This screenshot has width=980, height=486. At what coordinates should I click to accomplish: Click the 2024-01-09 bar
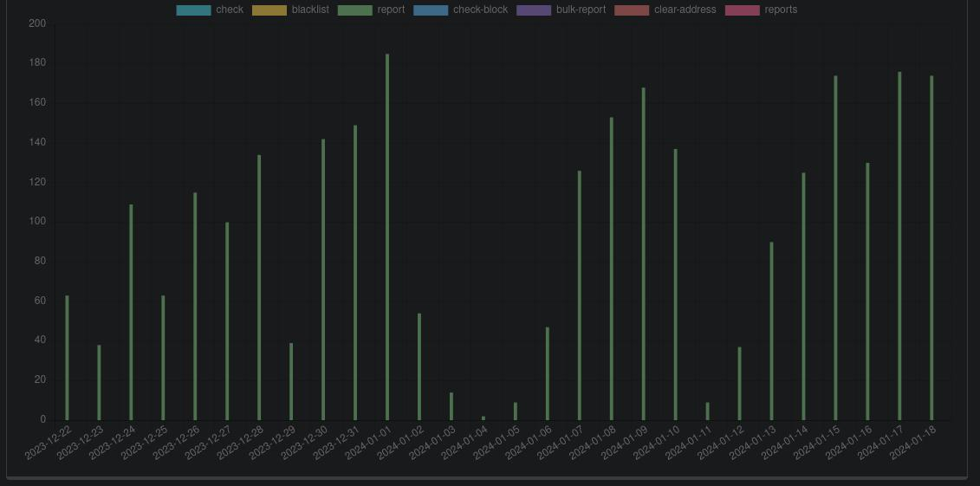pos(644,254)
